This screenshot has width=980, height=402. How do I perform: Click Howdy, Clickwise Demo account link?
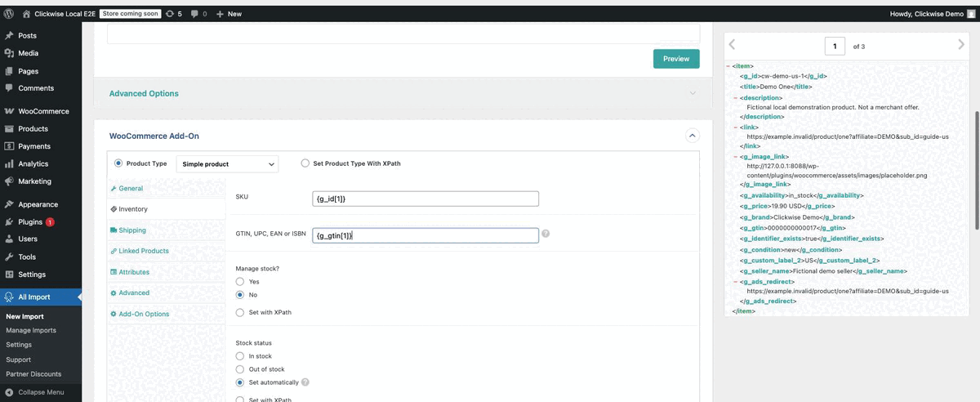(x=932, y=14)
